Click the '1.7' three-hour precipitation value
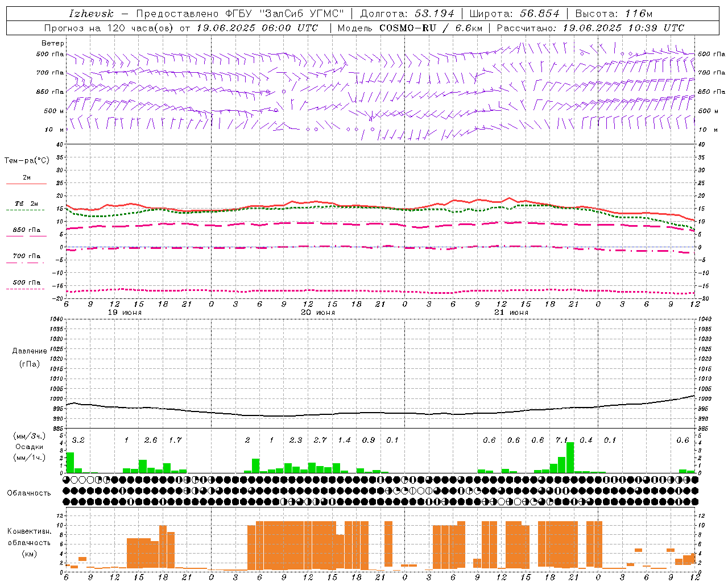 coord(175,440)
